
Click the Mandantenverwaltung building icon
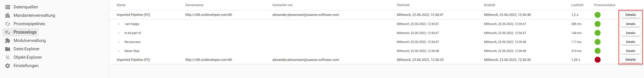[x=8, y=16]
